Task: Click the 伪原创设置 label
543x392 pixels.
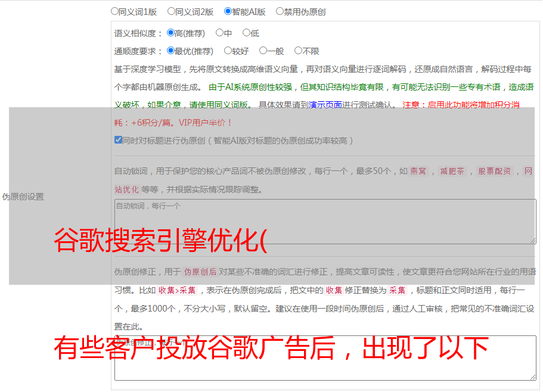Action: [x=23, y=197]
